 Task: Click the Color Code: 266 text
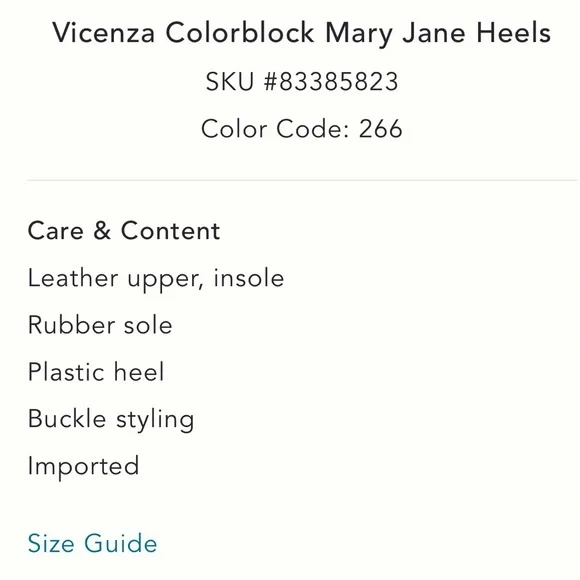301,129
